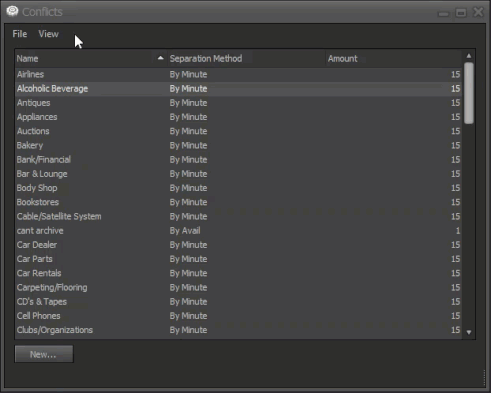This screenshot has height=393, width=491.
Task: Click the vertical scrollbar thumb
Action: [x=469, y=93]
